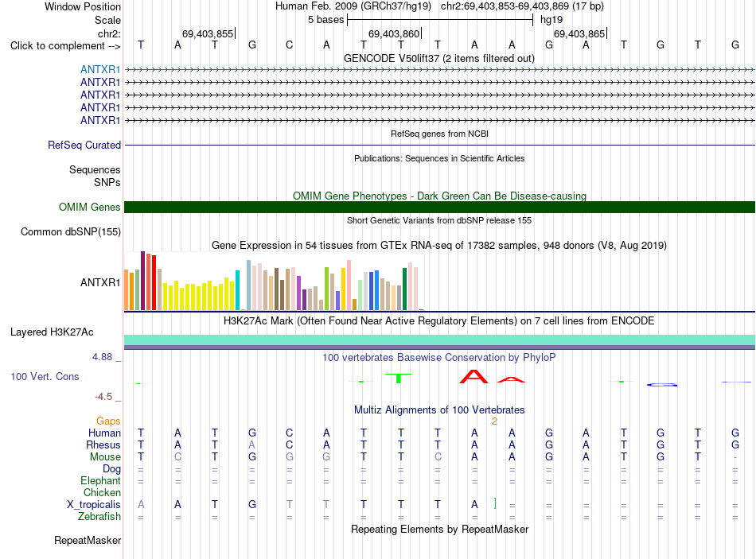Click the Mouse species alignment label
This screenshot has height=559, width=756.
point(105,457)
